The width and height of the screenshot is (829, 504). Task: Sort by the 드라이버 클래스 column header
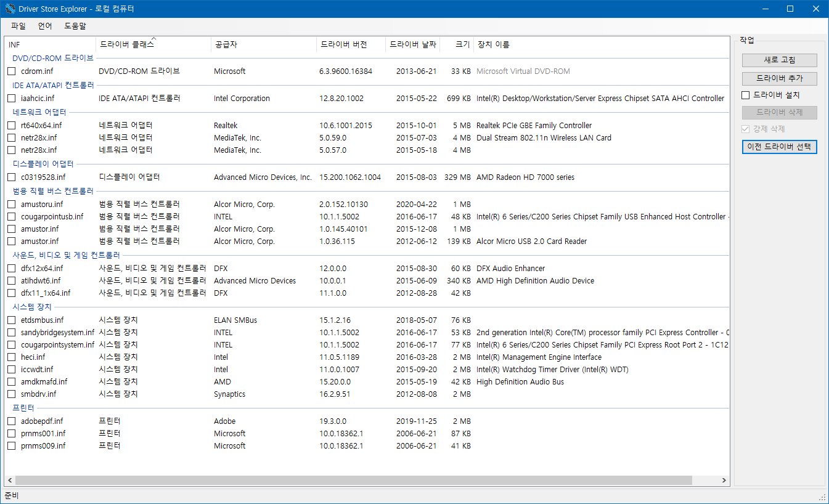153,44
